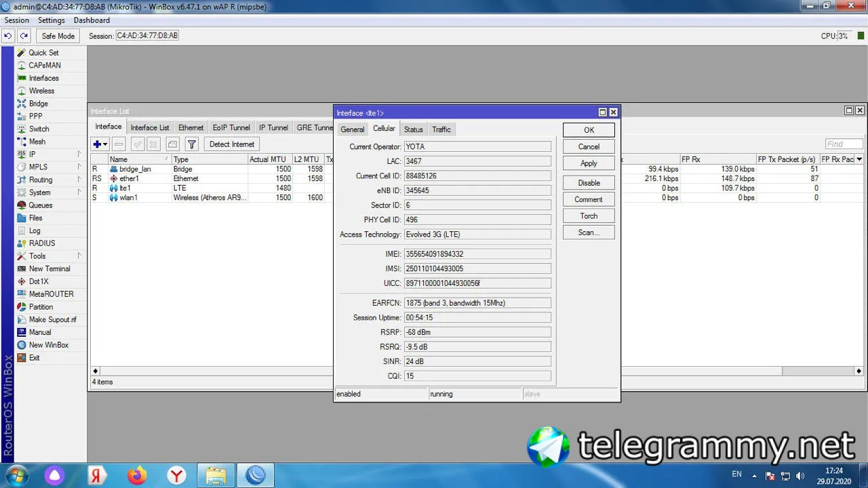Click Exit in the sidebar
Viewport: 868px width, 488px height.
(x=34, y=358)
